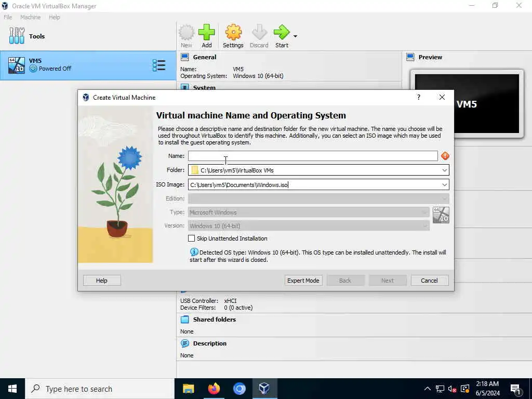Viewport: 532px width, 399px height.
Task: Click the taskbar search box
Action: tap(100, 389)
